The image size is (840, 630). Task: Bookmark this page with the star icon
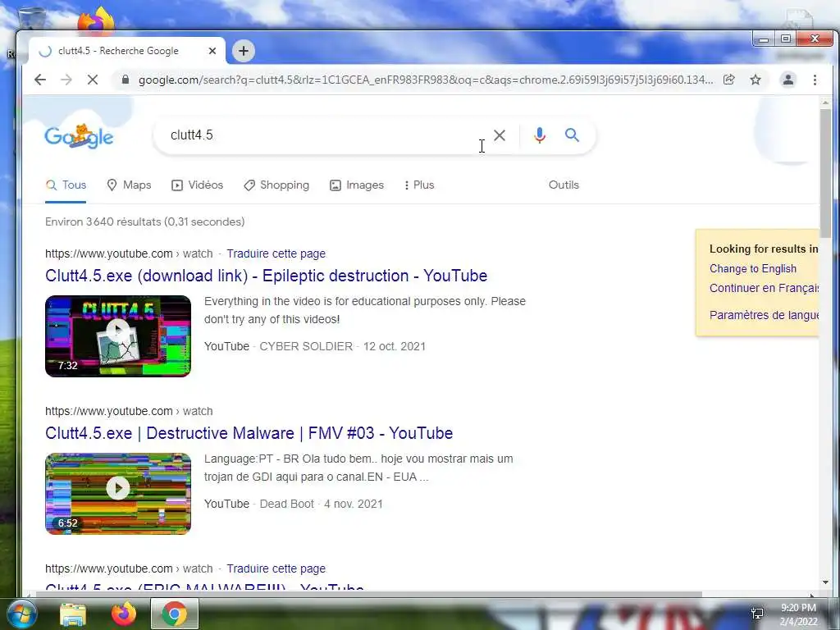(756, 80)
